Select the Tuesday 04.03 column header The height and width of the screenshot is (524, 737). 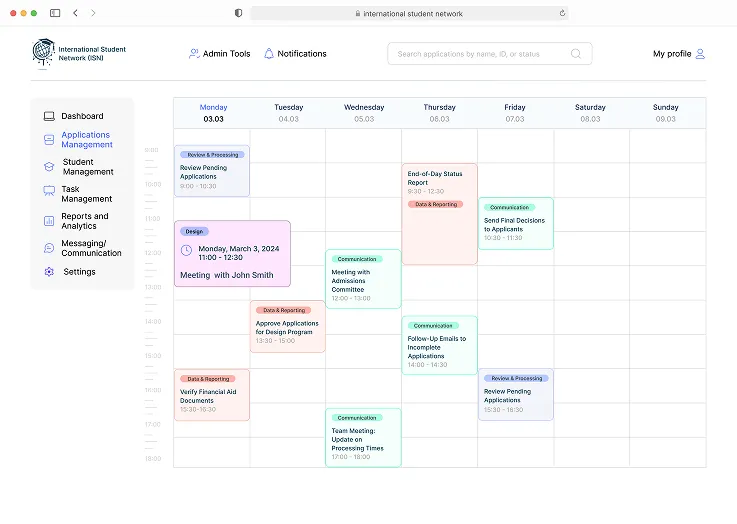(288, 113)
